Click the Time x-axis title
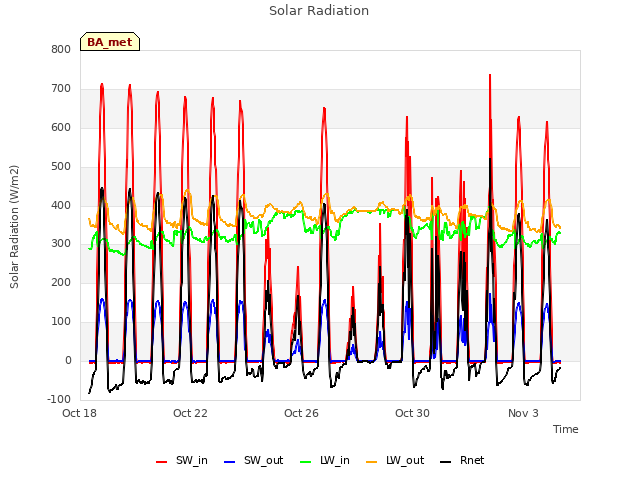Viewport: 640px width, 480px height. click(x=566, y=429)
